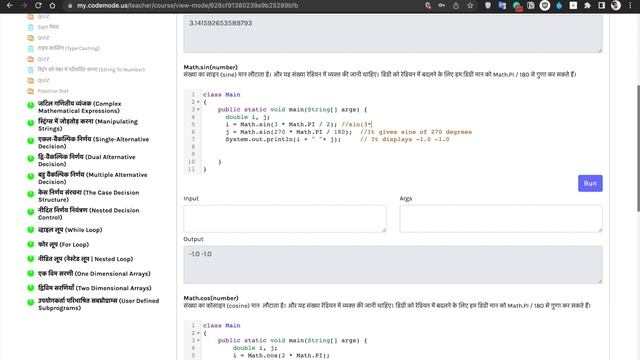The image size is (640, 360).
Task: Open saved passwords key icon
Action: (442, 5)
